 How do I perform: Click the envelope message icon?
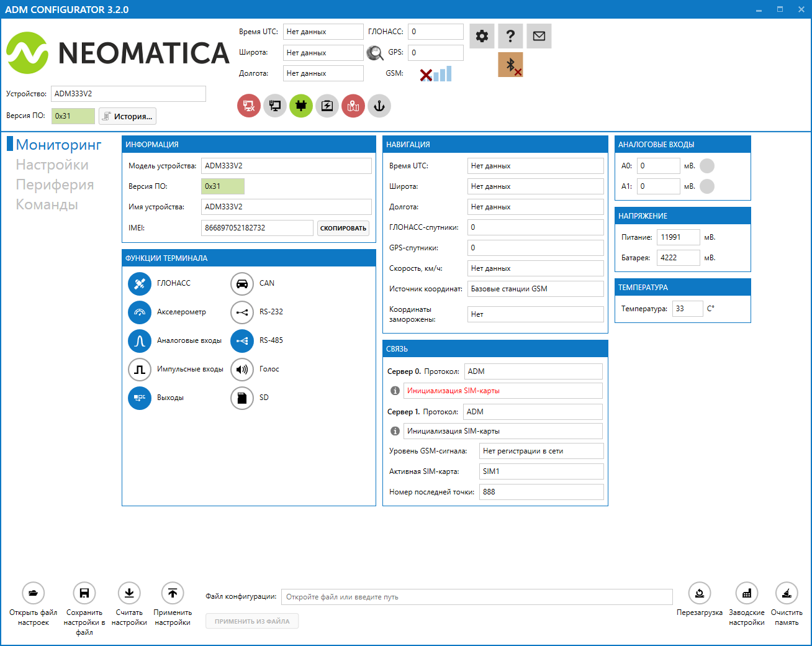click(539, 36)
